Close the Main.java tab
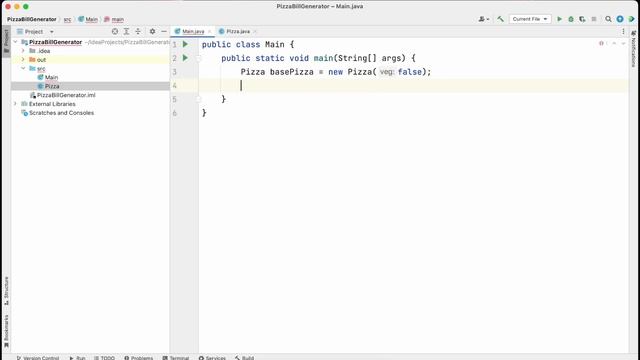This screenshot has height=360, width=640. click(x=209, y=31)
